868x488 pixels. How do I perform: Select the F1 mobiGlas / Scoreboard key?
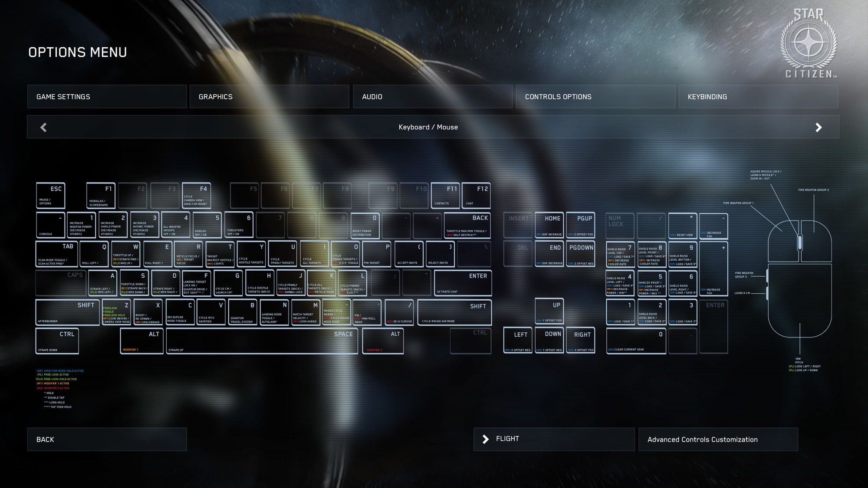(101, 196)
